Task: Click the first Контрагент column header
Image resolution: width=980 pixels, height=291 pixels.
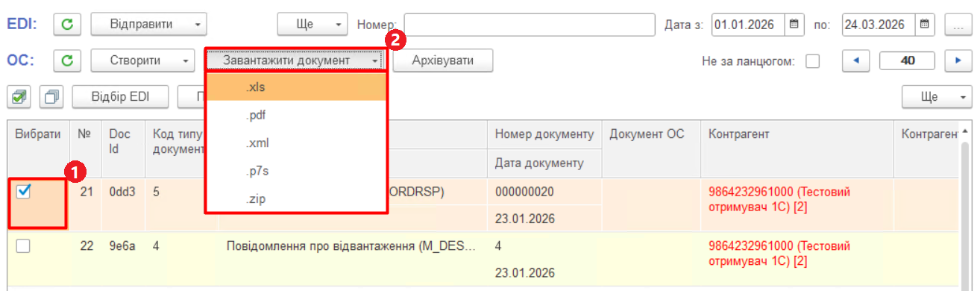Action: click(797, 148)
